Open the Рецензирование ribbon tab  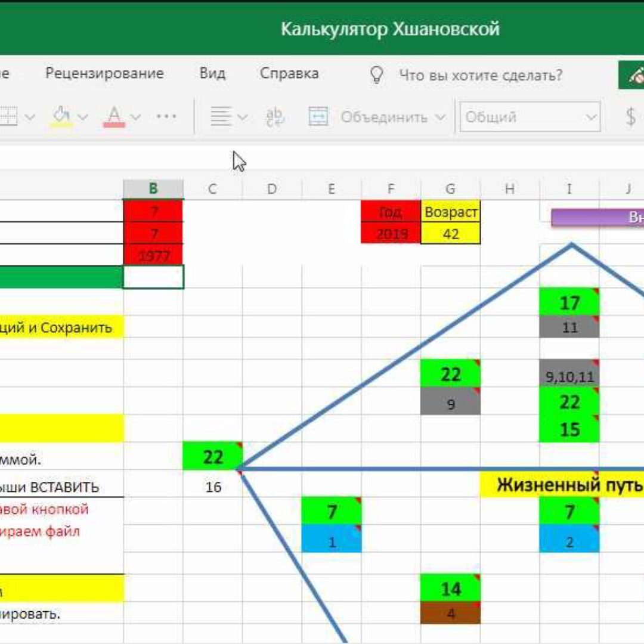click(x=104, y=73)
